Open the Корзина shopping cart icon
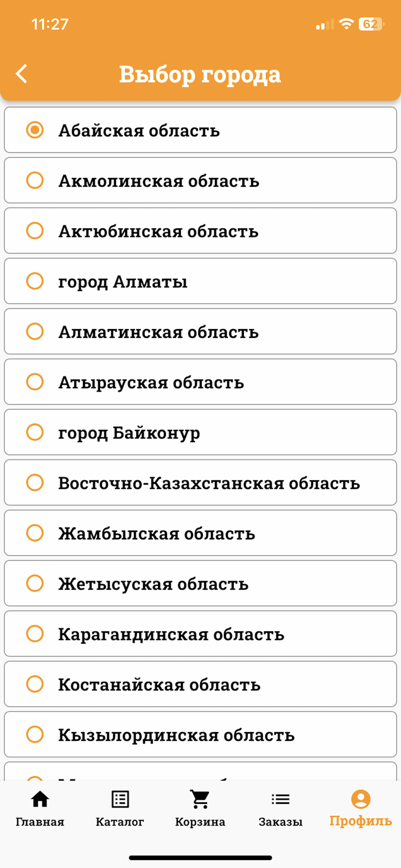 click(x=200, y=799)
